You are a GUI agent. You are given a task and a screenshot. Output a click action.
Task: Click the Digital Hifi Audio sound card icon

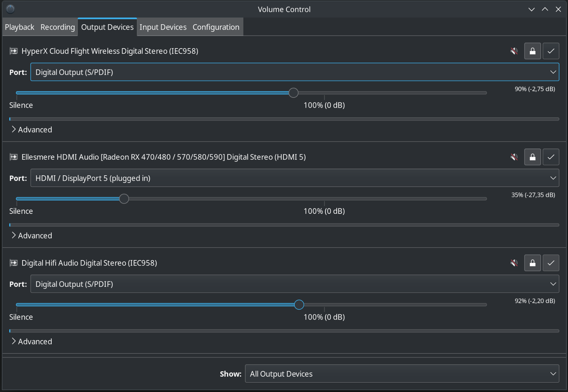pos(14,263)
